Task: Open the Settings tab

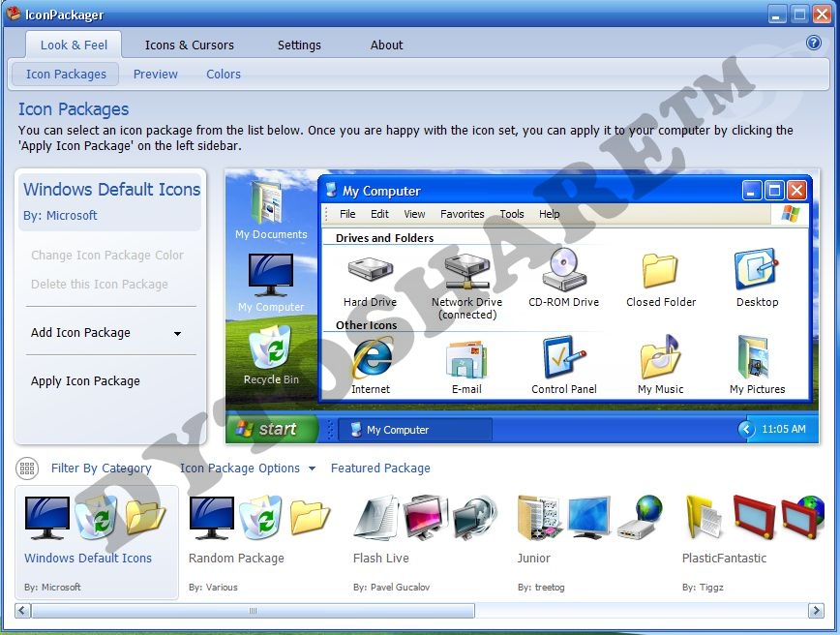Action: (299, 45)
